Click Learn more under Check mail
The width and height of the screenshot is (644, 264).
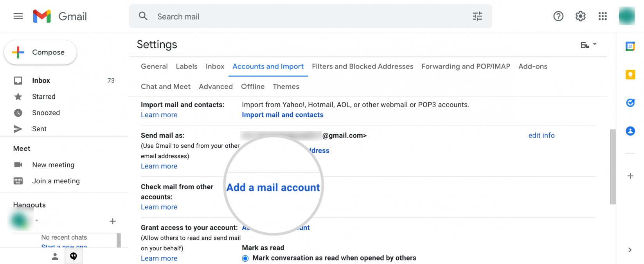159,207
